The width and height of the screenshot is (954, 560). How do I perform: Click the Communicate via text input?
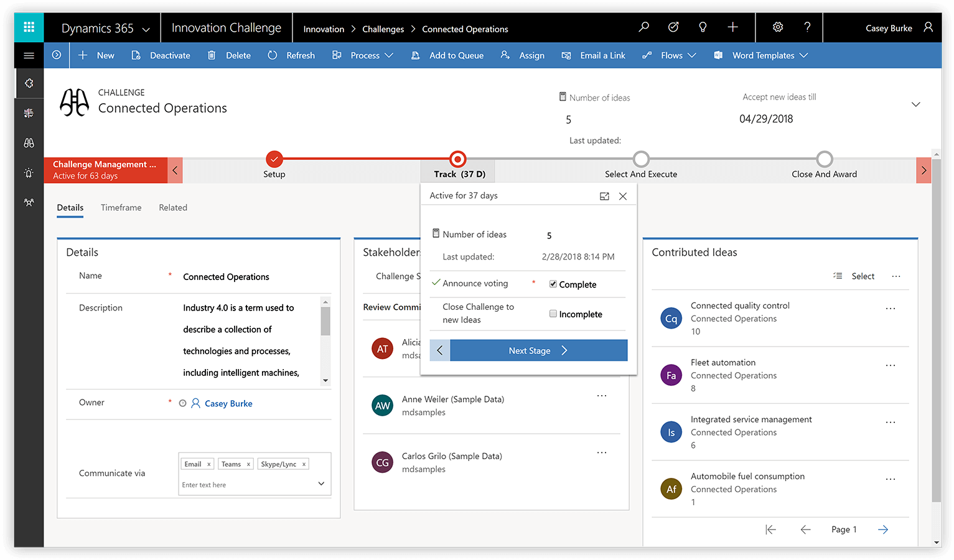[x=246, y=485]
